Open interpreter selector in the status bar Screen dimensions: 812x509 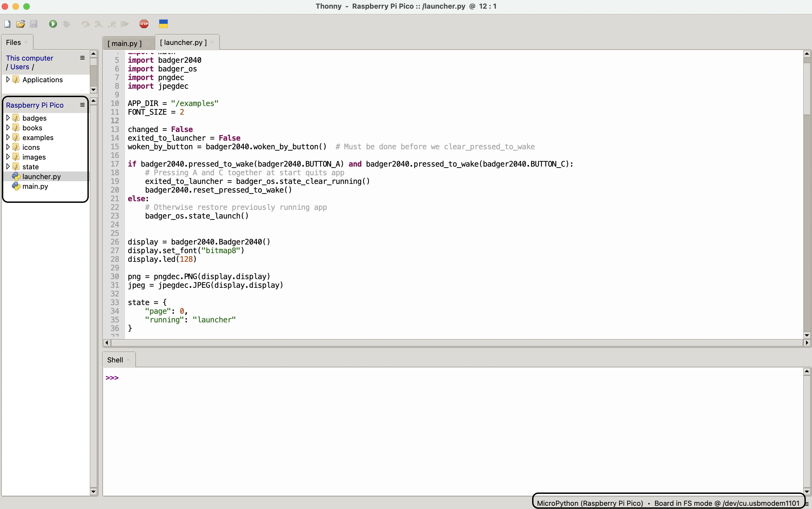pos(669,503)
